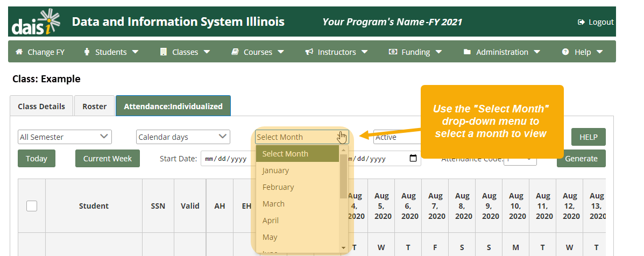Choose January from the month list

298,170
